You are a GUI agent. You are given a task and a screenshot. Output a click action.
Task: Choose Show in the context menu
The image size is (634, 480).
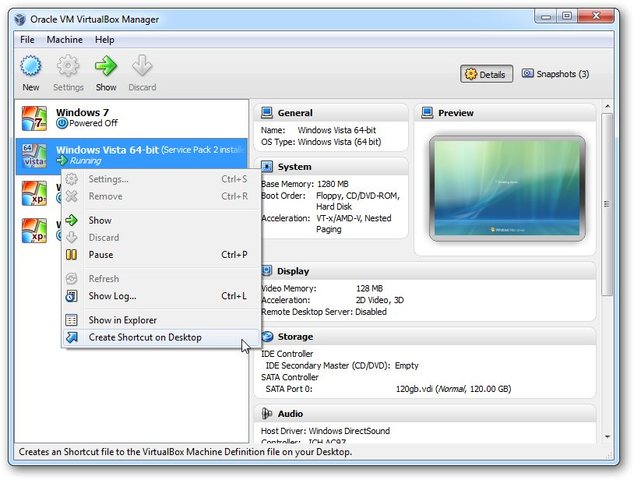(161, 220)
